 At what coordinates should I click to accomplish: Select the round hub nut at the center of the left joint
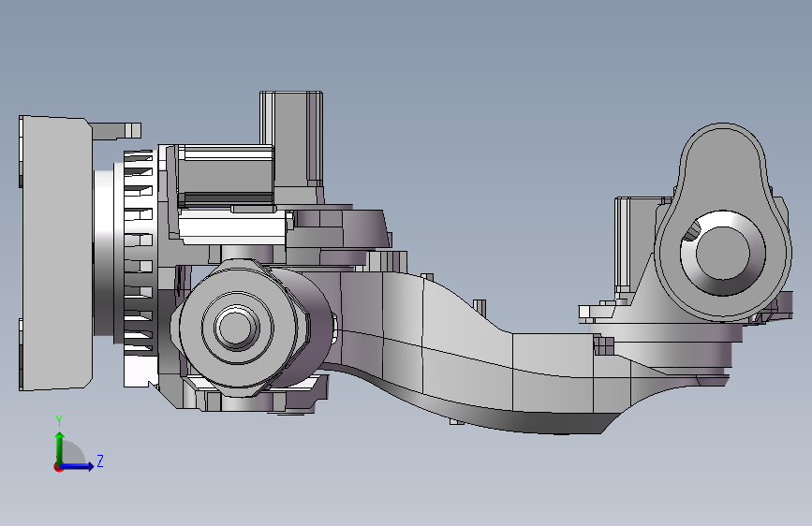point(236,328)
